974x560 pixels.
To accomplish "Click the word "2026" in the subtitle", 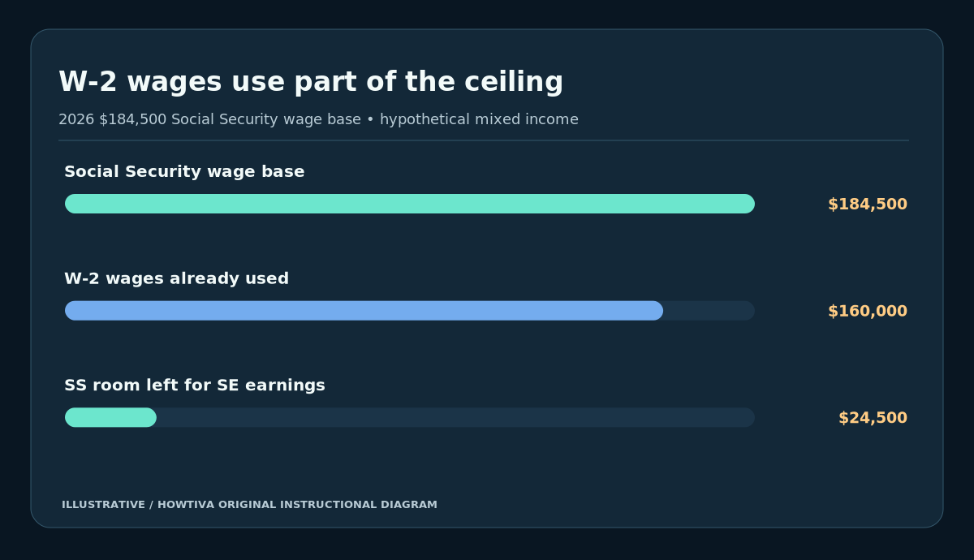I will (x=76, y=120).
